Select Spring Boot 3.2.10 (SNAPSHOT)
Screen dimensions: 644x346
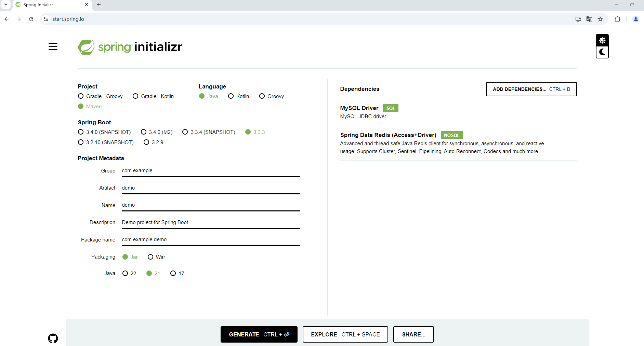106,142
